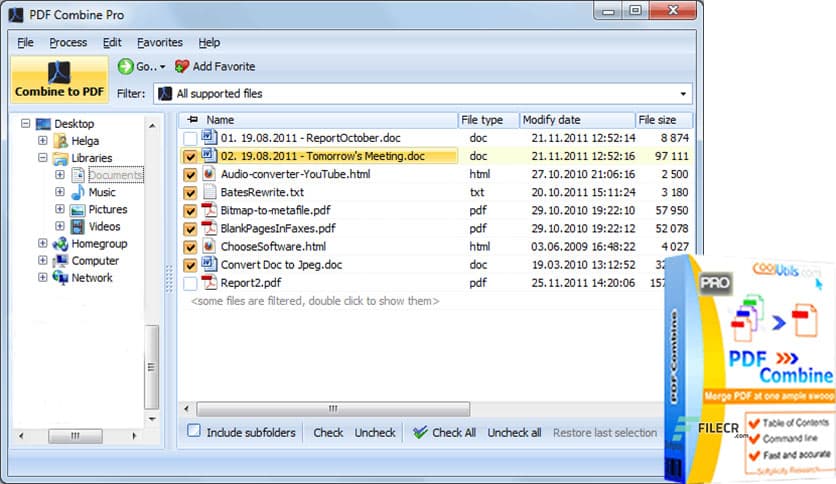Uncheck the ChooseSoftware.html checkbox

tap(190, 247)
